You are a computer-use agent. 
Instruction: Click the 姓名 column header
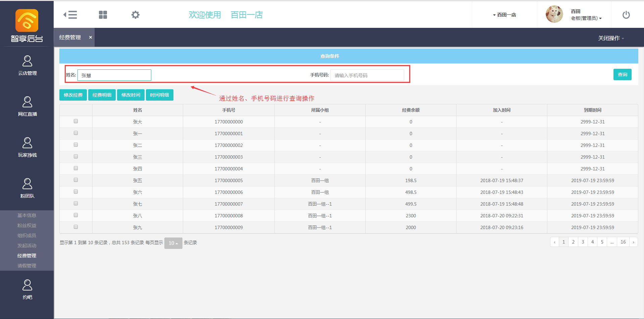coord(138,110)
